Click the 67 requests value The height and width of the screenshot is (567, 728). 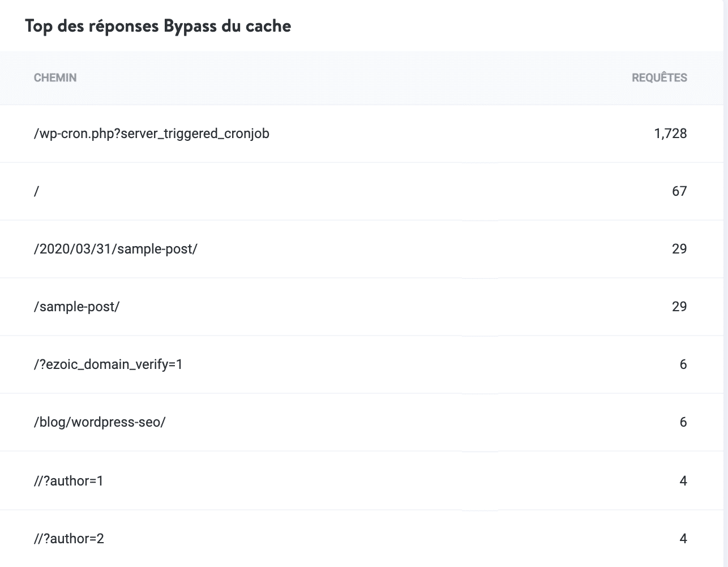click(679, 192)
